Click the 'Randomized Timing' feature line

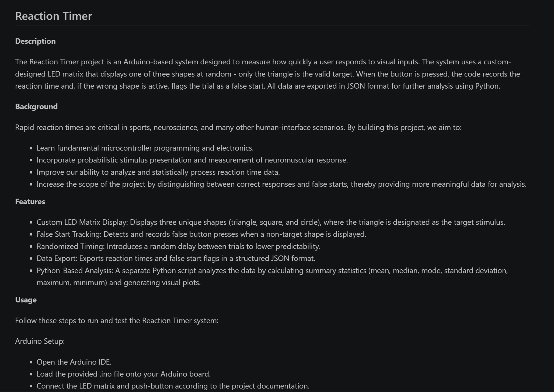(x=178, y=247)
